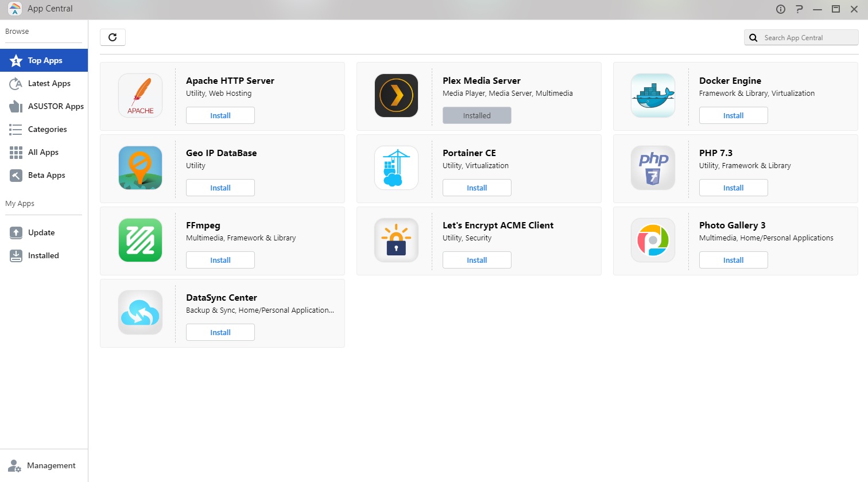Open the Geo IP DataBase app icon
Screen dimensions: 868x482
(140, 168)
